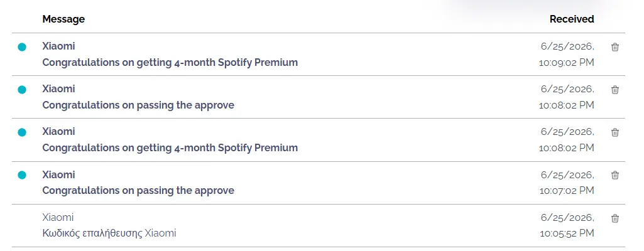Click the unread dot of the 10:07:02 PM message
The height and width of the screenshot is (251, 644).
(22, 175)
